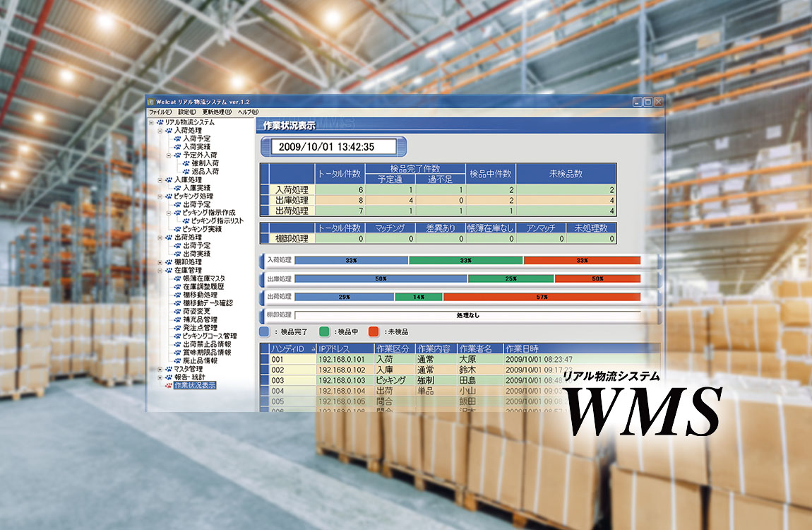Click the red 57% segment of 出荷処理 bar

542,297
